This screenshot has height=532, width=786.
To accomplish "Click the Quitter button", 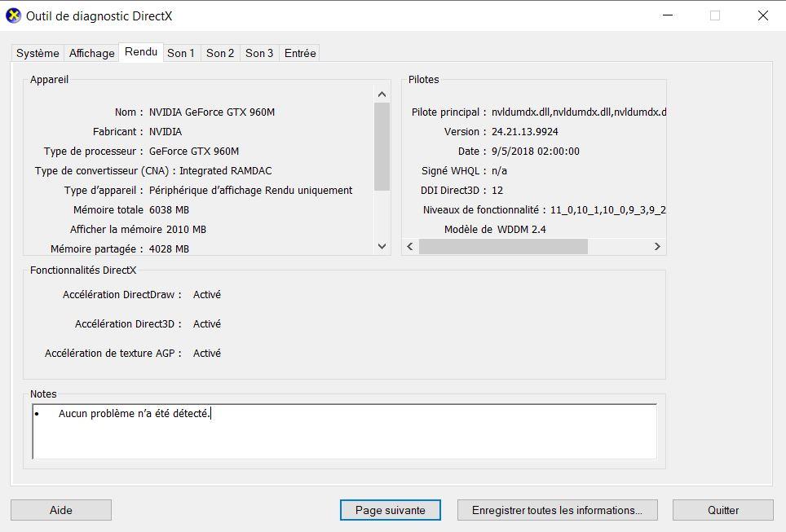I will pyautogui.click(x=723, y=510).
